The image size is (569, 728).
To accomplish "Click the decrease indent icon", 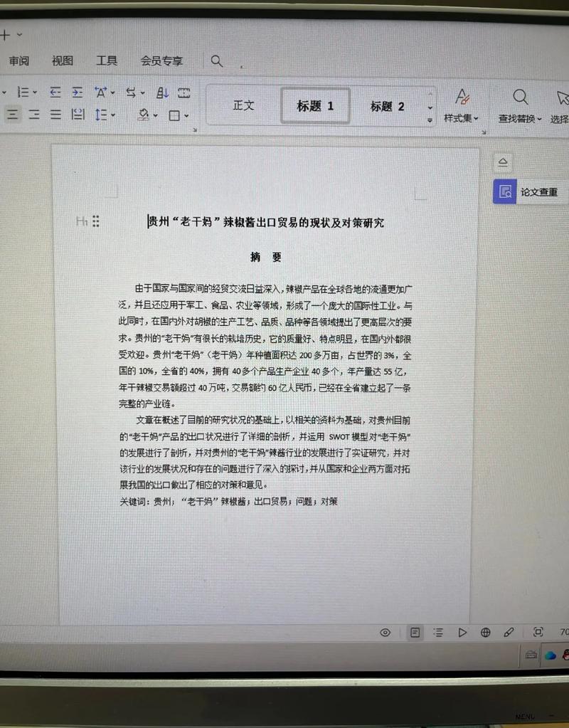I will pyautogui.click(x=56, y=93).
